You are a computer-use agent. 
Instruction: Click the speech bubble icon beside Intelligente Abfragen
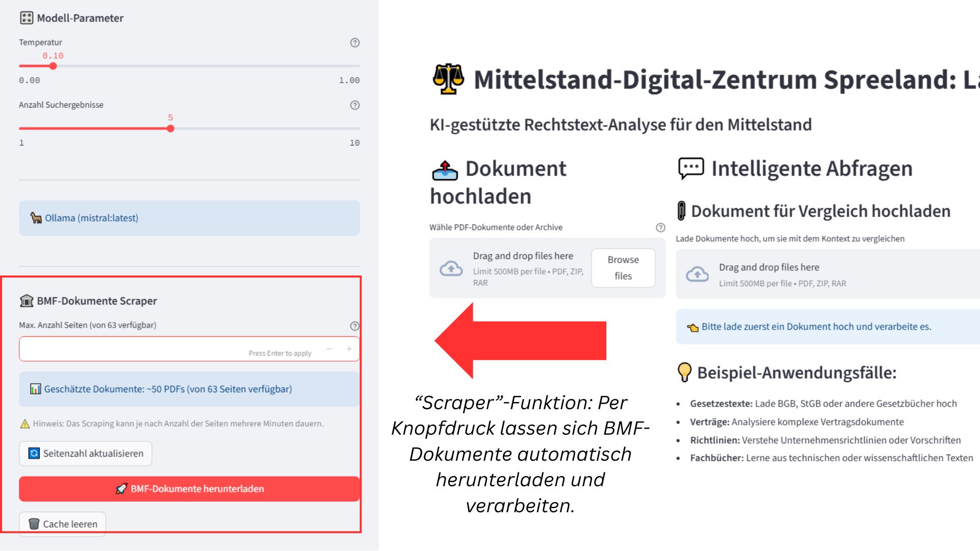click(x=691, y=168)
